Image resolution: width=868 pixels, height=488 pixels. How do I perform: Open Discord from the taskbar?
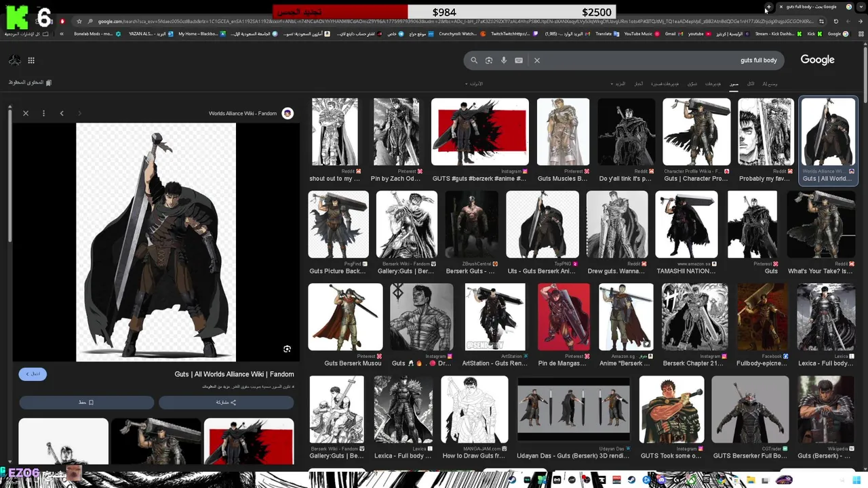661,481
